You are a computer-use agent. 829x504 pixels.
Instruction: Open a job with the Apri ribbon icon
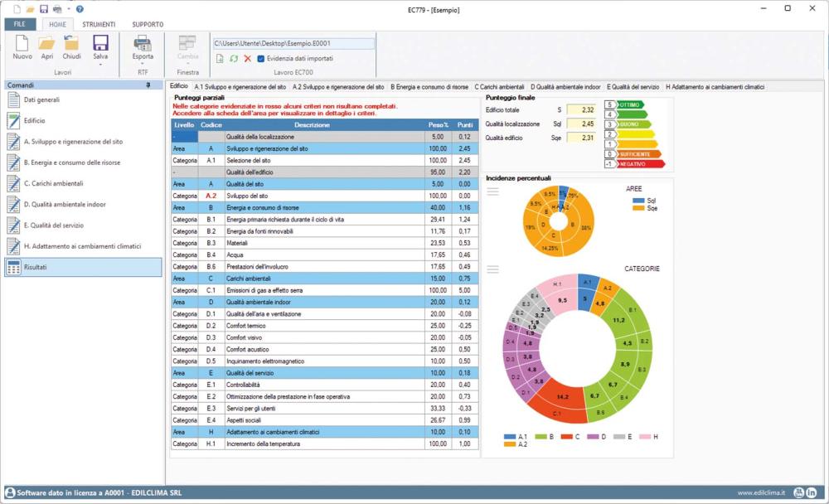click(46, 43)
